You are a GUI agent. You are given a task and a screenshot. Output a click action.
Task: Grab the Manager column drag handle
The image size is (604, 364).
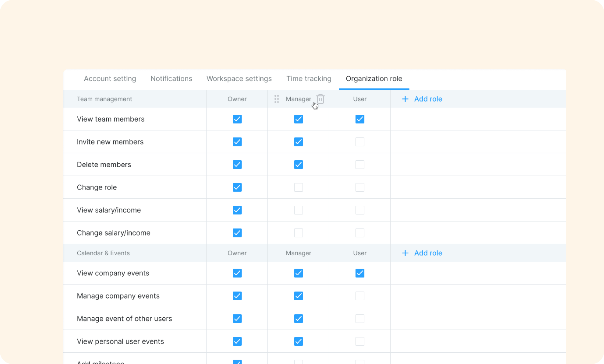pos(276,99)
